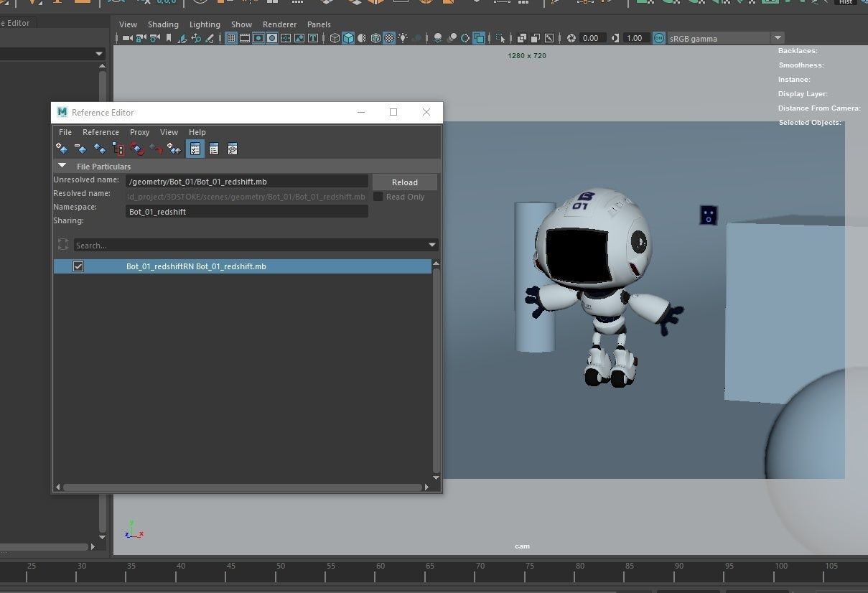Click Select Camera icon in viewport toolbar
This screenshot has width=868, height=593.
pyautogui.click(x=127, y=38)
